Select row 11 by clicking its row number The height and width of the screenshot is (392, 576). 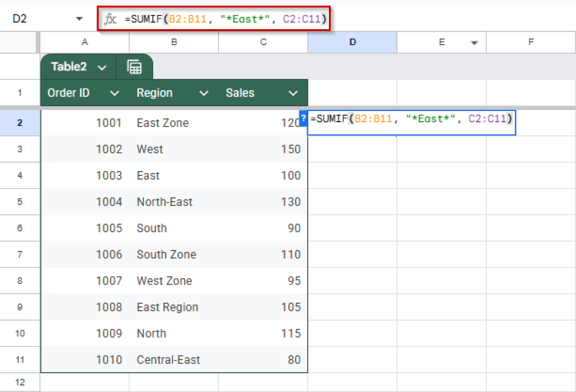coord(20,359)
